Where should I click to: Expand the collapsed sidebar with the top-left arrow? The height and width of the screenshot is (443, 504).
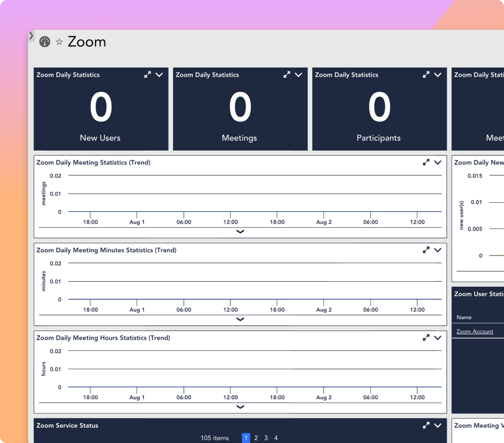[x=31, y=36]
